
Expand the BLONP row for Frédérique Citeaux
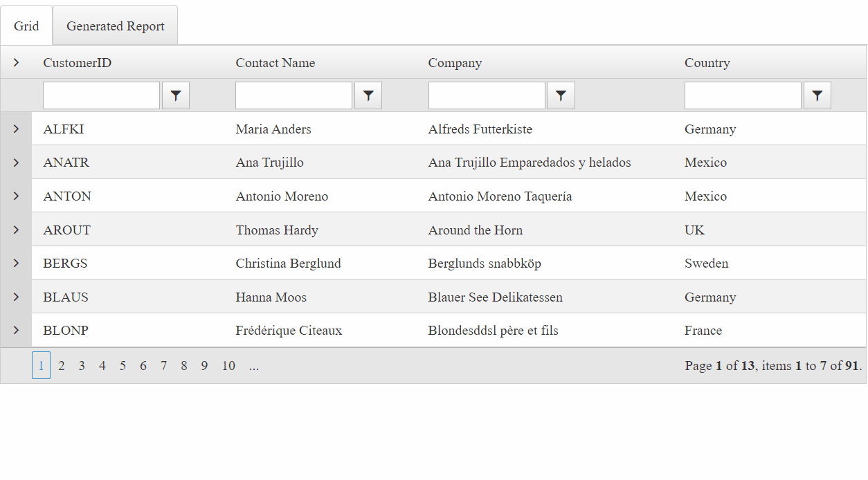(x=15, y=330)
